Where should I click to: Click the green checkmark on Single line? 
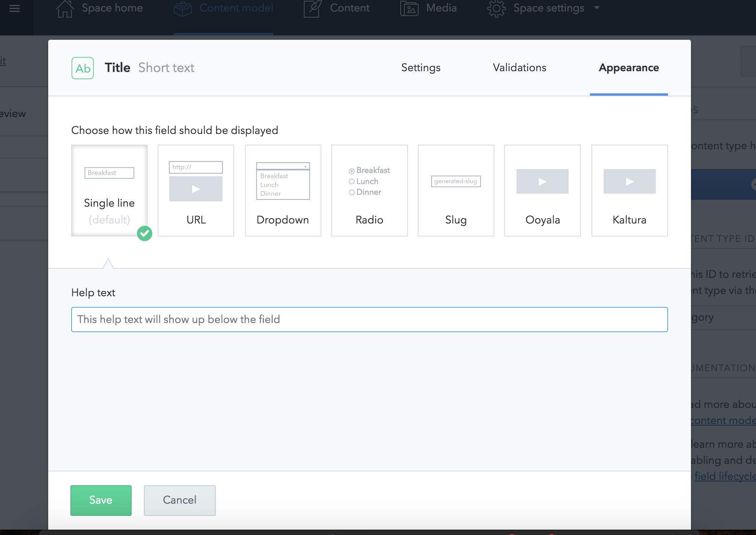pyautogui.click(x=145, y=233)
